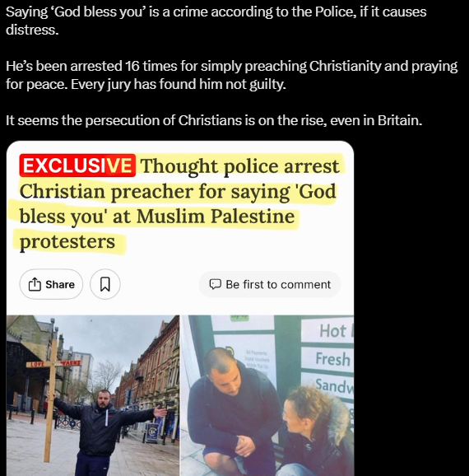Click the 'arrested 16 times' paragraph
The height and width of the screenshot is (476, 469).
pos(231,75)
